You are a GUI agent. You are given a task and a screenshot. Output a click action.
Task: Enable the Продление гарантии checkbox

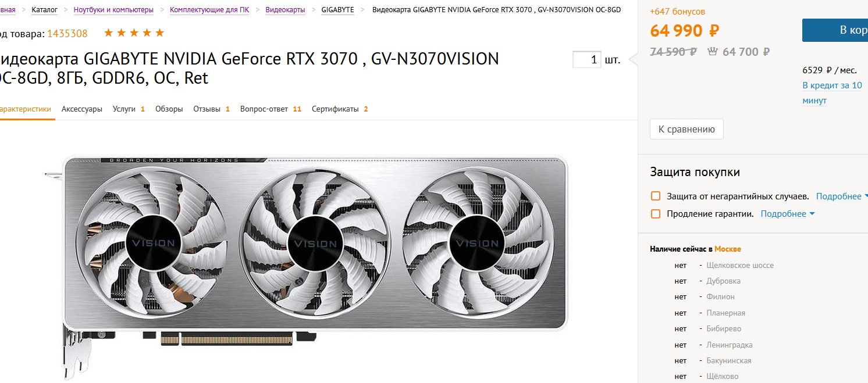[x=656, y=214]
